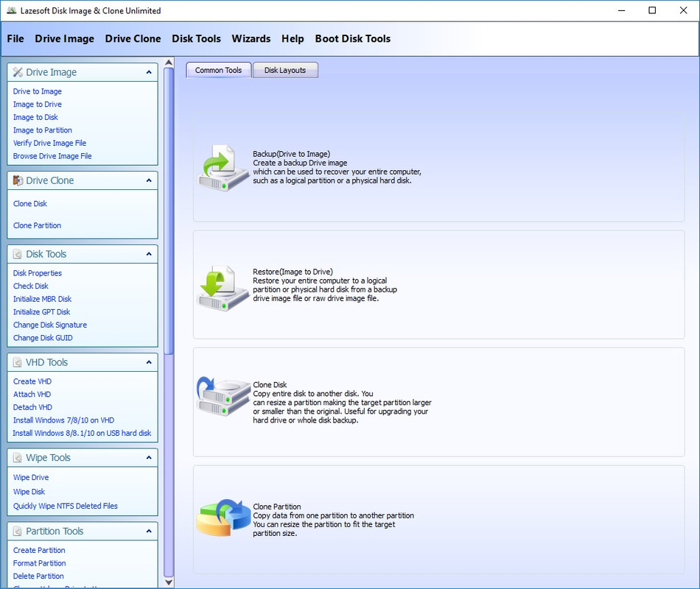Open the File menu
The image size is (700, 589).
[x=15, y=39]
